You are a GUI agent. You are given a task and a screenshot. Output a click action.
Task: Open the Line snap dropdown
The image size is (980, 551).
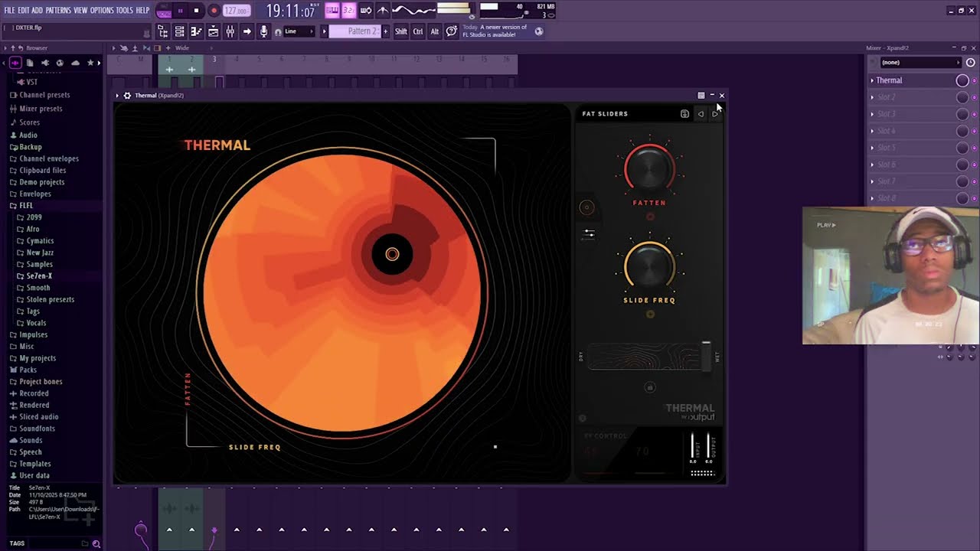pyautogui.click(x=299, y=31)
